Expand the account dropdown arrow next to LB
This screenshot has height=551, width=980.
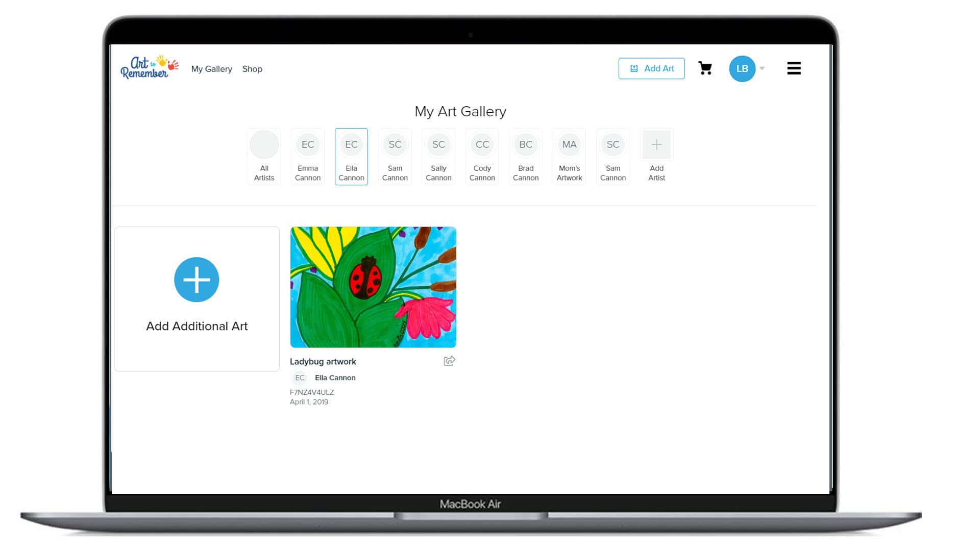pyautogui.click(x=762, y=68)
